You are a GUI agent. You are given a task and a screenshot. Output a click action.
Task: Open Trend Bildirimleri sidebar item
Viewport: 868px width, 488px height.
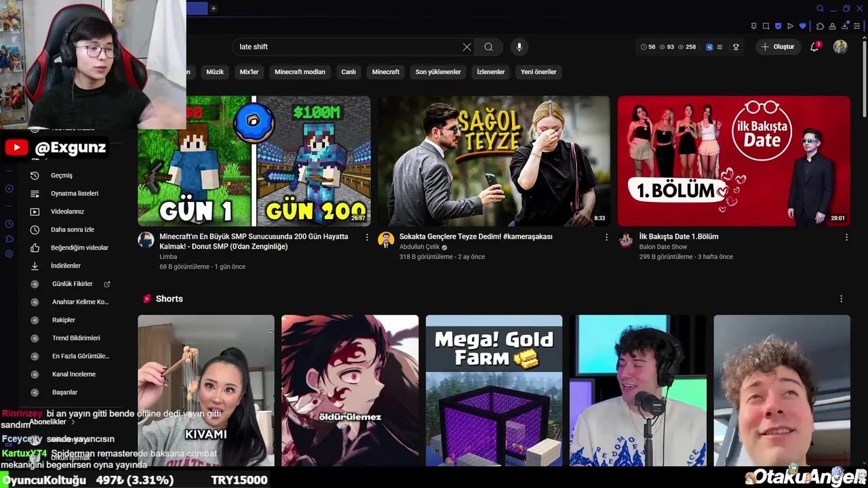(x=70, y=338)
